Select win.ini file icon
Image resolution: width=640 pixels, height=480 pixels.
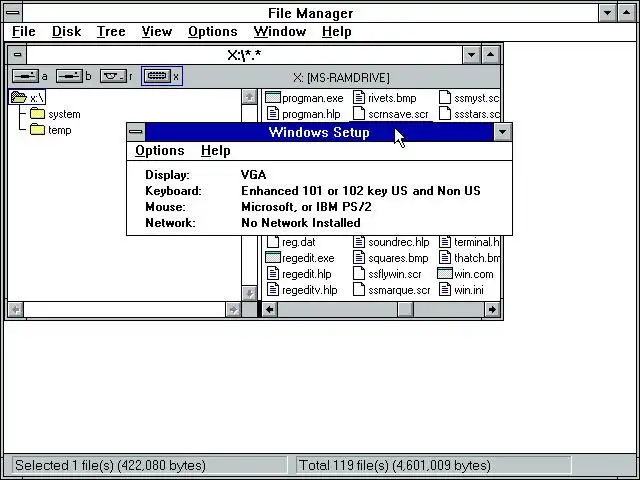pos(445,290)
